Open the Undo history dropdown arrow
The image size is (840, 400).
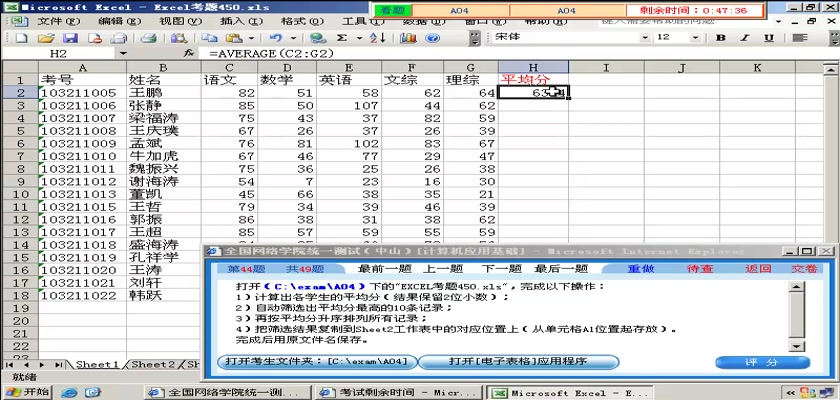point(293,38)
